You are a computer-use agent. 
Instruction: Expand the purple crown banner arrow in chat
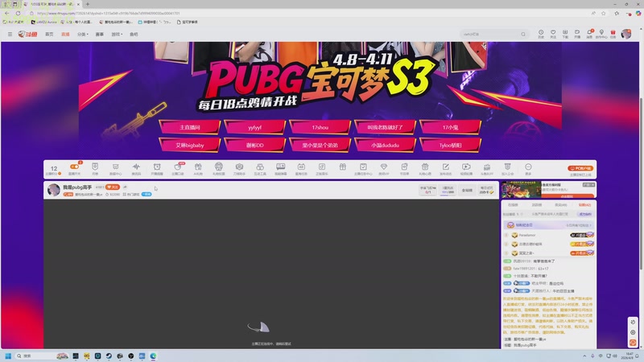[591, 225]
